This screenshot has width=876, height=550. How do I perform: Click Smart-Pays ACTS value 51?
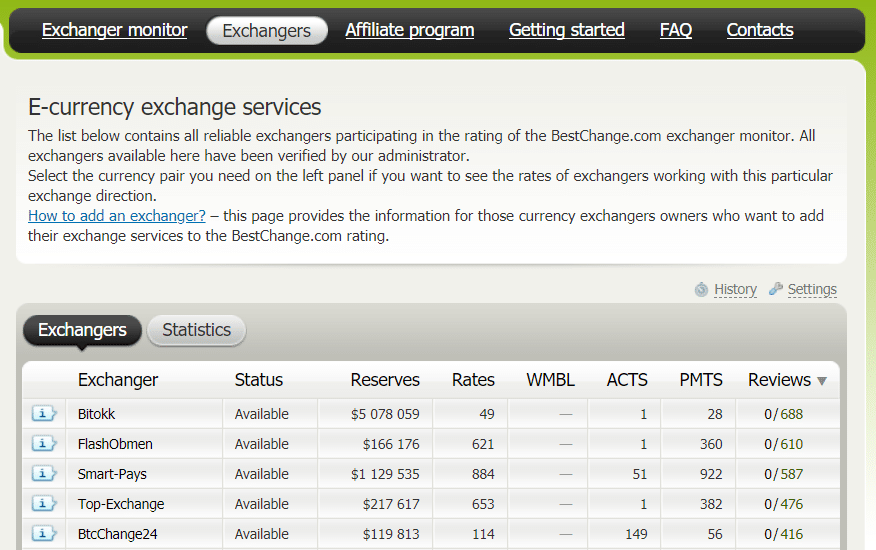pos(640,475)
